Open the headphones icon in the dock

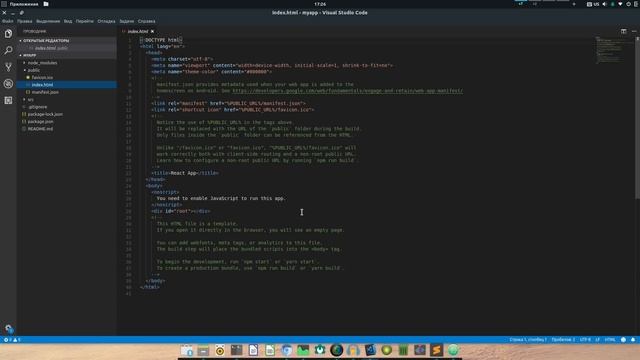[353, 350]
